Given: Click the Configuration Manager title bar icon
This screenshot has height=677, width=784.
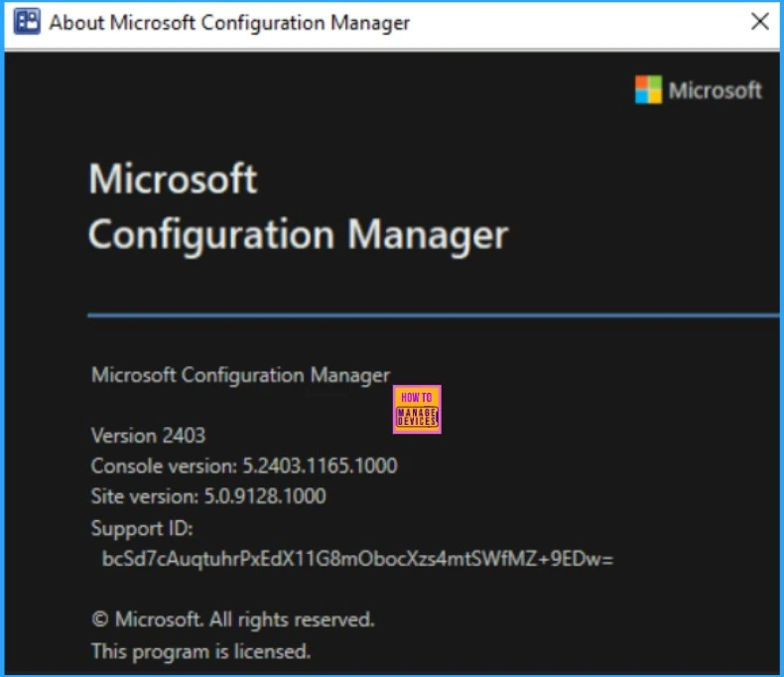Looking at the screenshot, I should 27,22.
